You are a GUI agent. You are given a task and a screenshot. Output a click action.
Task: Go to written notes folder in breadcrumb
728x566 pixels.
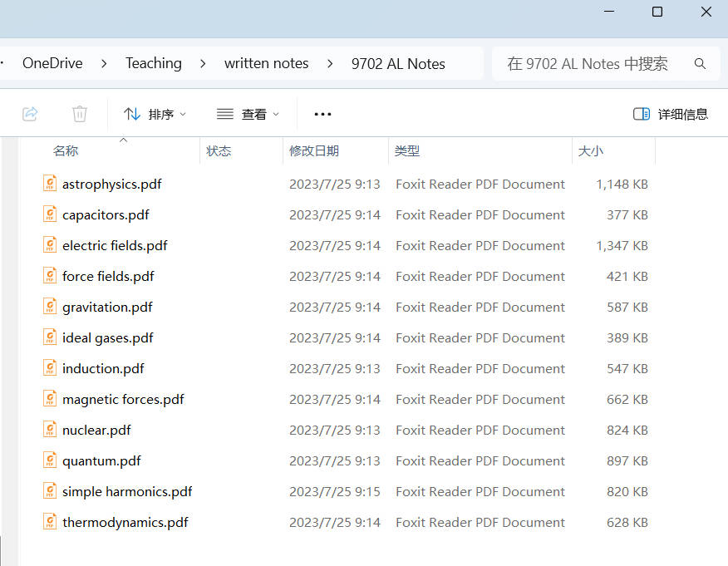click(x=266, y=64)
